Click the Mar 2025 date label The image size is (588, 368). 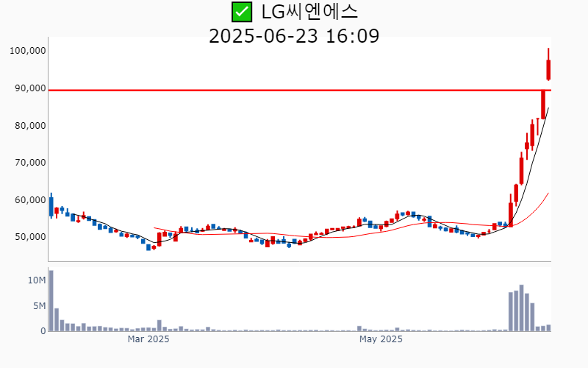point(148,339)
